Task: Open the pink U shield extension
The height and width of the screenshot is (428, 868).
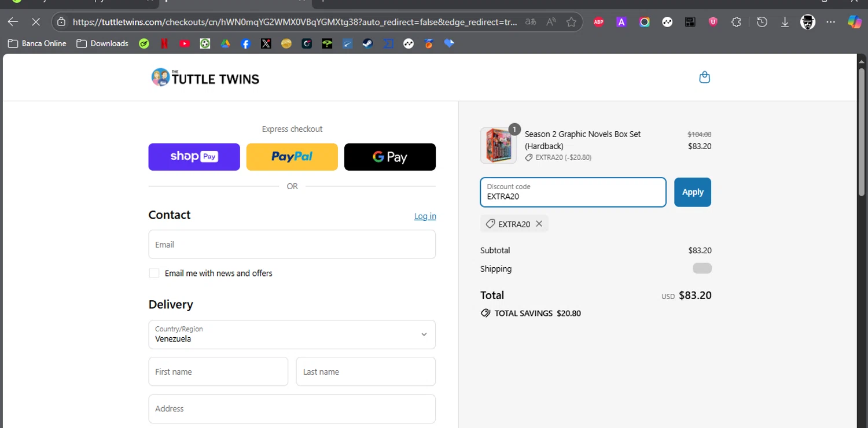Action: pyautogui.click(x=713, y=22)
